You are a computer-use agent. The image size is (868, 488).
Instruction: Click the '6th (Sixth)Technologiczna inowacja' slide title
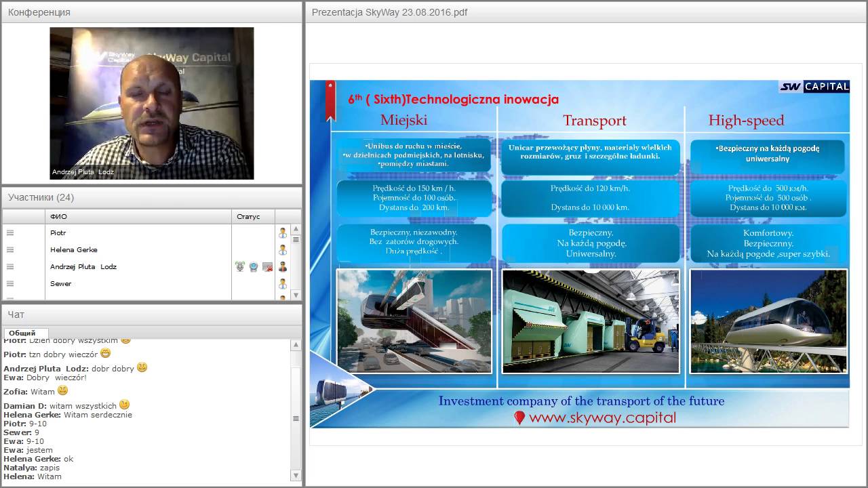coord(453,99)
